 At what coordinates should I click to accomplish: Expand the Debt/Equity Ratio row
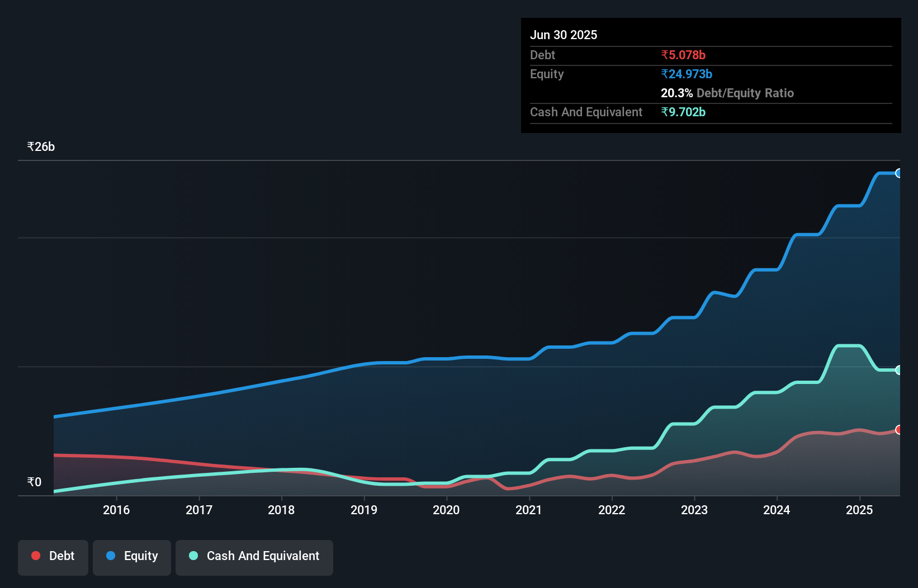tap(727, 93)
